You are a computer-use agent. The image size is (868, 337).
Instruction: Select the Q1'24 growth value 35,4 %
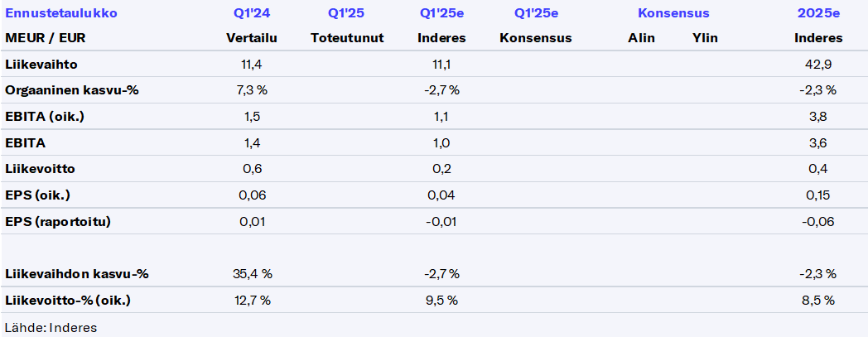click(252, 274)
